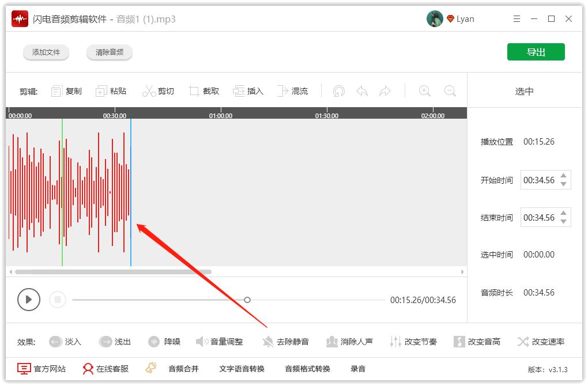This screenshot has width=588, height=386.
Task: Undo the last edit with the back arrow
Action: (x=362, y=90)
